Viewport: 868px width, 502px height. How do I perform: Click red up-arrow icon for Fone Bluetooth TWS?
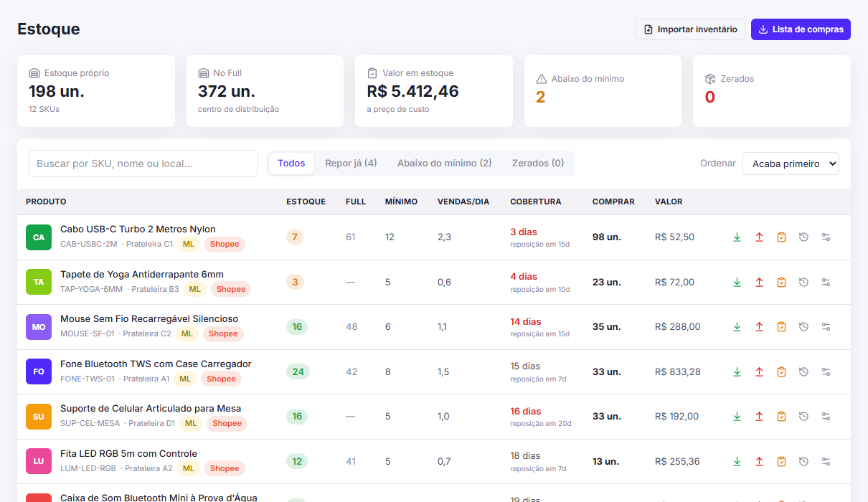coord(759,372)
